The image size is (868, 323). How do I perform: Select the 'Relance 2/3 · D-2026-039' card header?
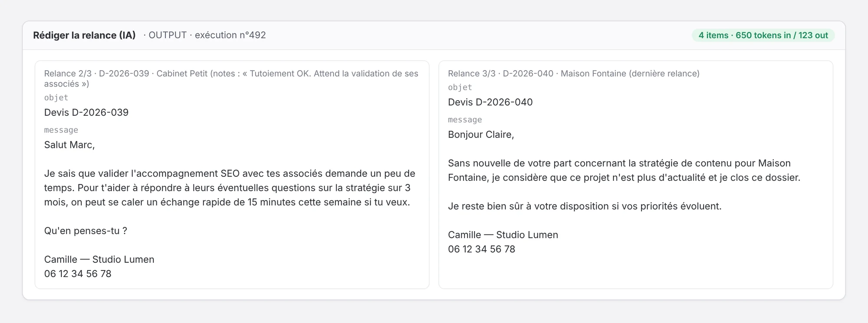[x=231, y=78]
